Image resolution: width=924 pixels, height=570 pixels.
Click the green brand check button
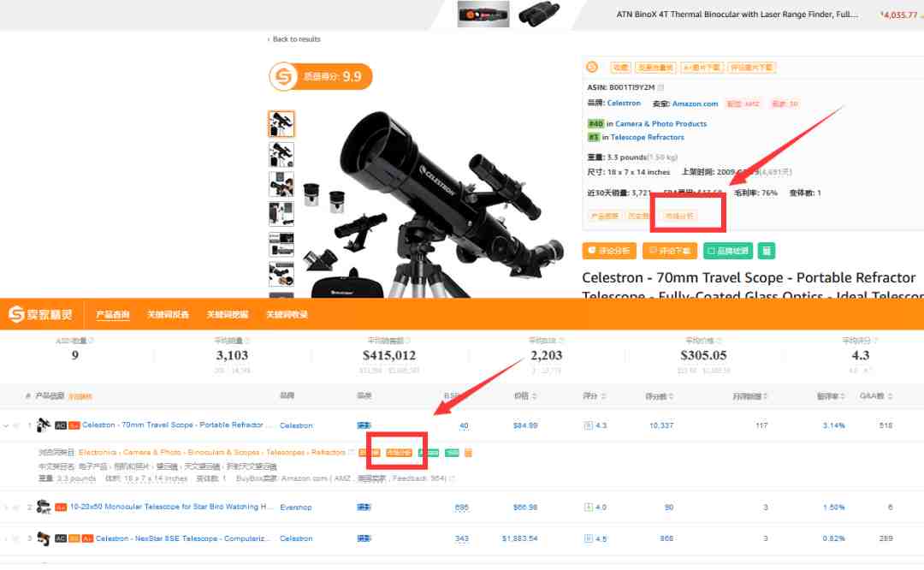point(728,251)
